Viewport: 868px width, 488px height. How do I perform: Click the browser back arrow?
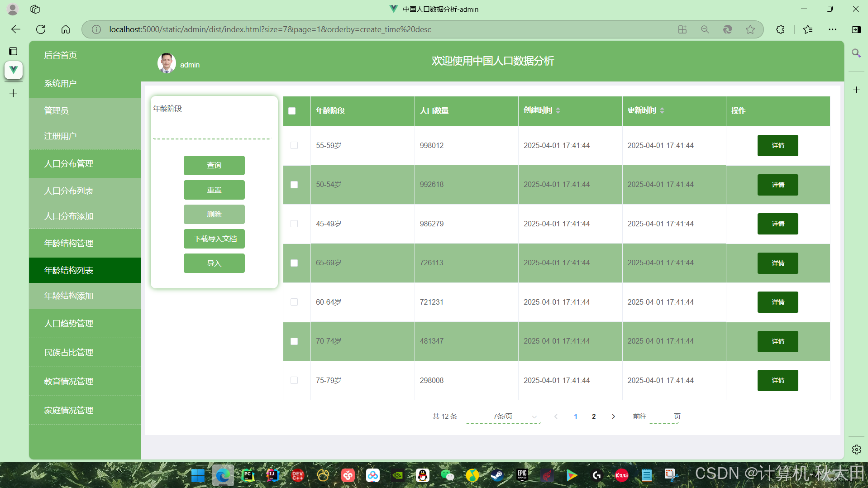pyautogui.click(x=16, y=29)
